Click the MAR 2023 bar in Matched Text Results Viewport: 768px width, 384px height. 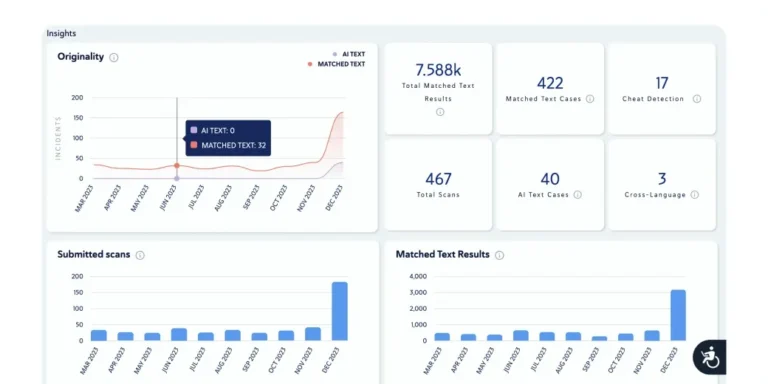442,336
